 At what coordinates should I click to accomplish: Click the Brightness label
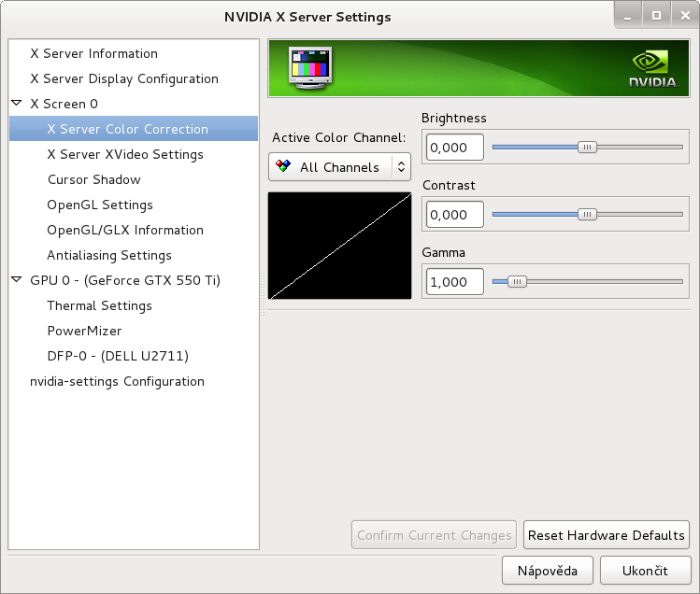pos(453,118)
